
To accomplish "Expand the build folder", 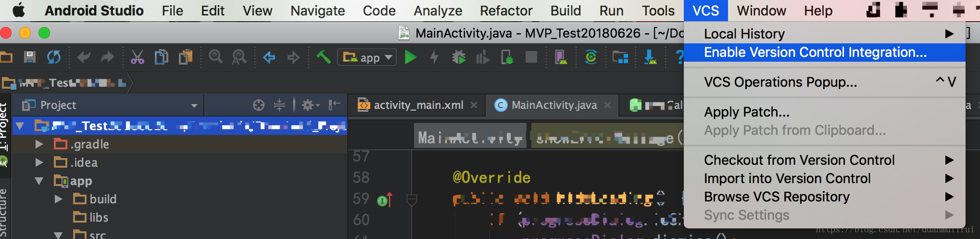I will tap(58, 199).
